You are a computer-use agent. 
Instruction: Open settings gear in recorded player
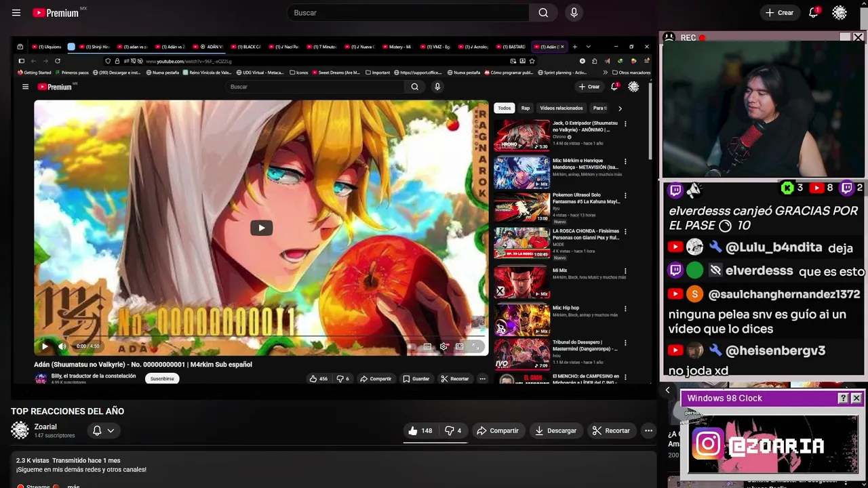point(443,346)
